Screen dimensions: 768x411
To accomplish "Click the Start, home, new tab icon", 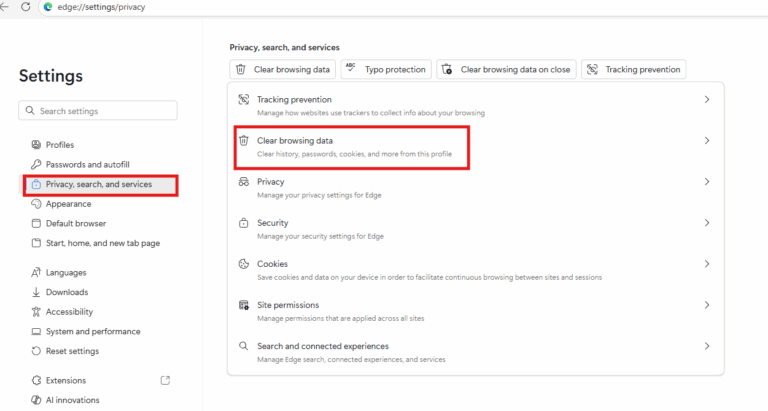I will 36,243.
